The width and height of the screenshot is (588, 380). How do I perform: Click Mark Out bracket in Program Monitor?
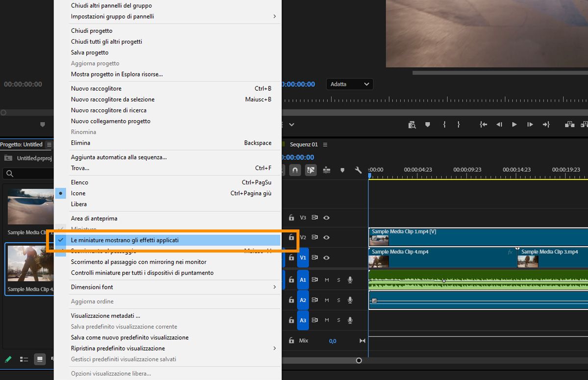pyautogui.click(x=459, y=125)
